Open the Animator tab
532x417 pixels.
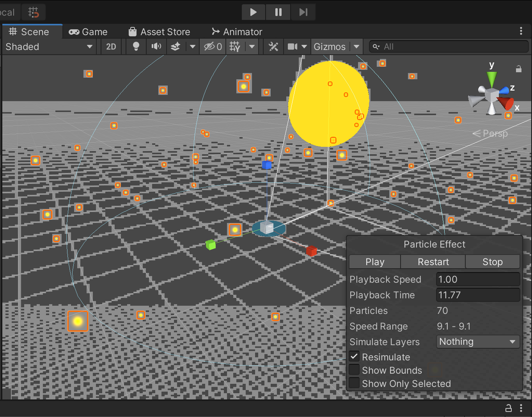pyautogui.click(x=237, y=32)
